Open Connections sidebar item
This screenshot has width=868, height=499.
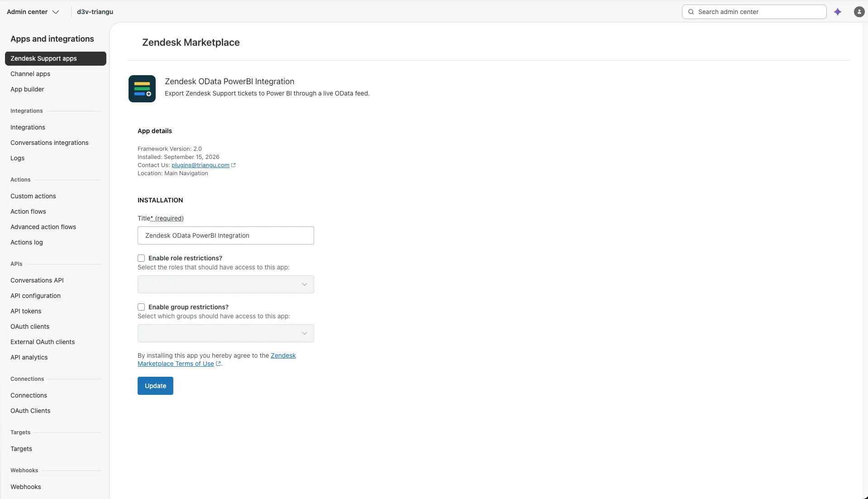tap(29, 395)
